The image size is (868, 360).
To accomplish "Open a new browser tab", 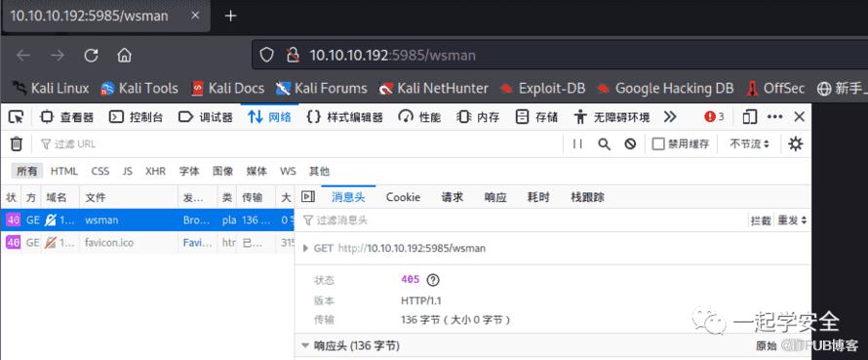I will pyautogui.click(x=231, y=16).
